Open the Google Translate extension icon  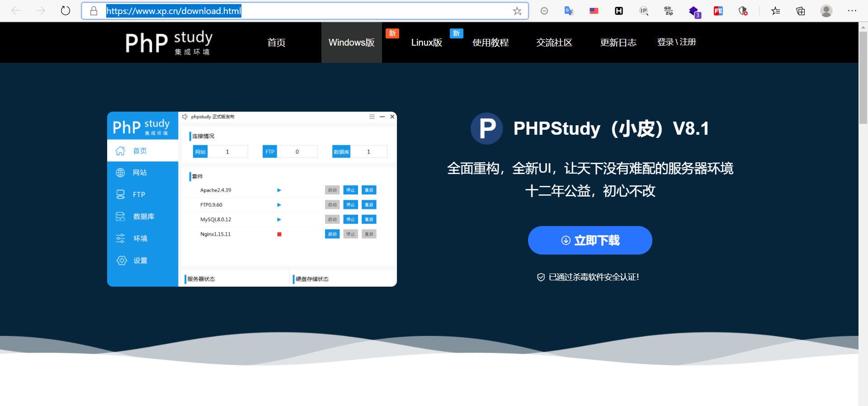point(569,11)
